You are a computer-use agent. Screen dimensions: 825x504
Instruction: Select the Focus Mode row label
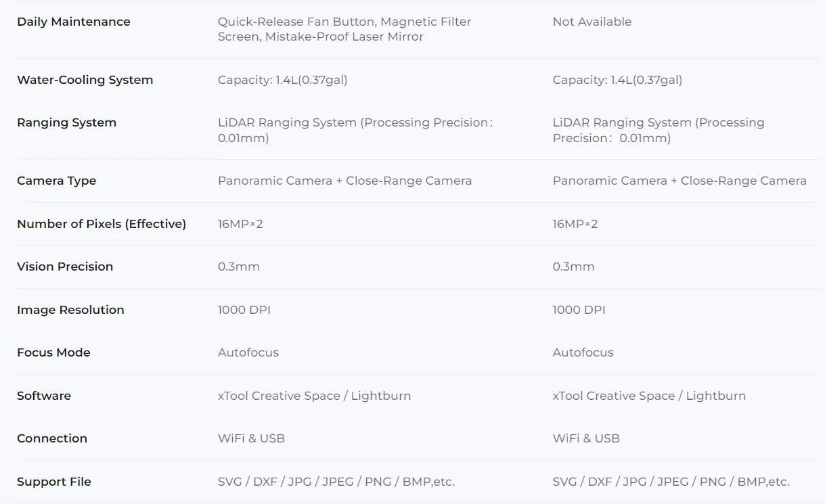pos(53,352)
